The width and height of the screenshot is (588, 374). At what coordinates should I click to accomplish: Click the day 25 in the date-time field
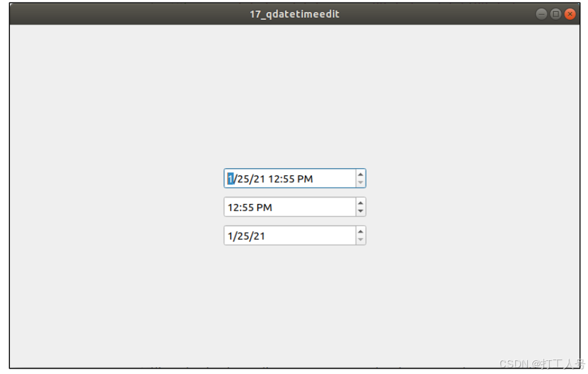point(243,179)
